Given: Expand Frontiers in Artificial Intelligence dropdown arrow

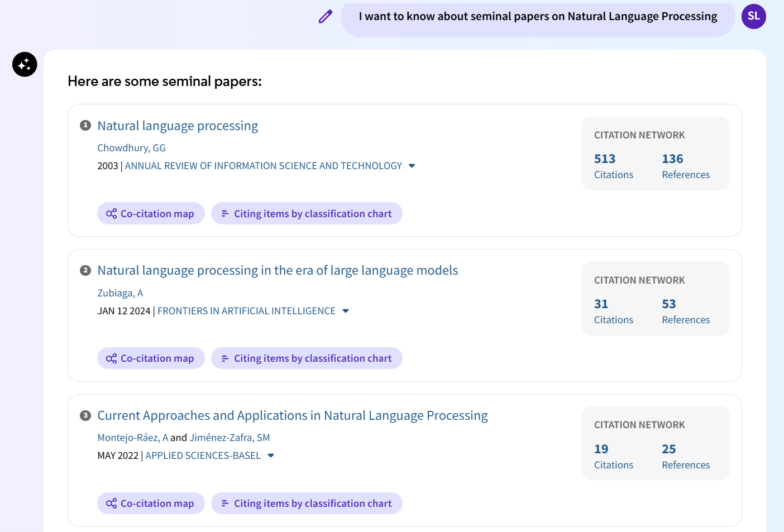Looking at the screenshot, I should tap(346, 311).
